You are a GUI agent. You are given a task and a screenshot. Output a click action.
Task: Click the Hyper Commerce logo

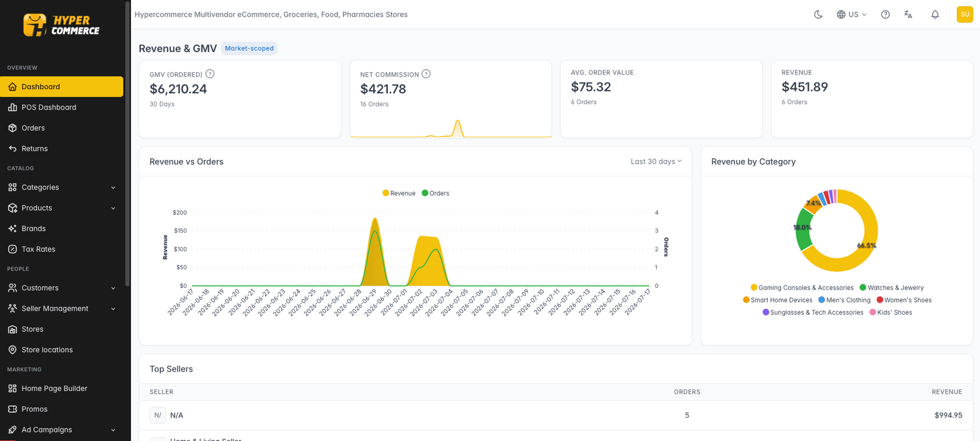[x=61, y=25]
